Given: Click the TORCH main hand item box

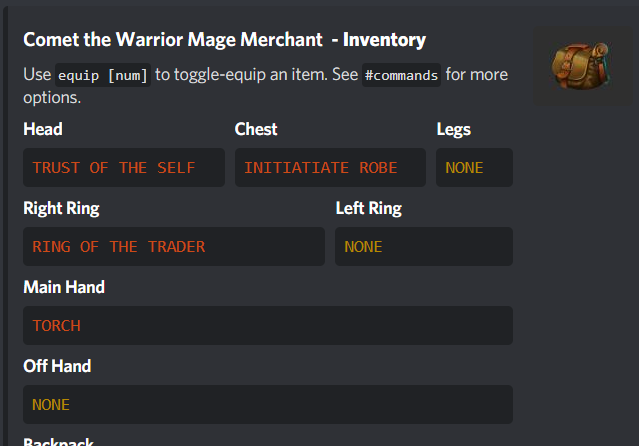Looking at the screenshot, I should [267, 325].
